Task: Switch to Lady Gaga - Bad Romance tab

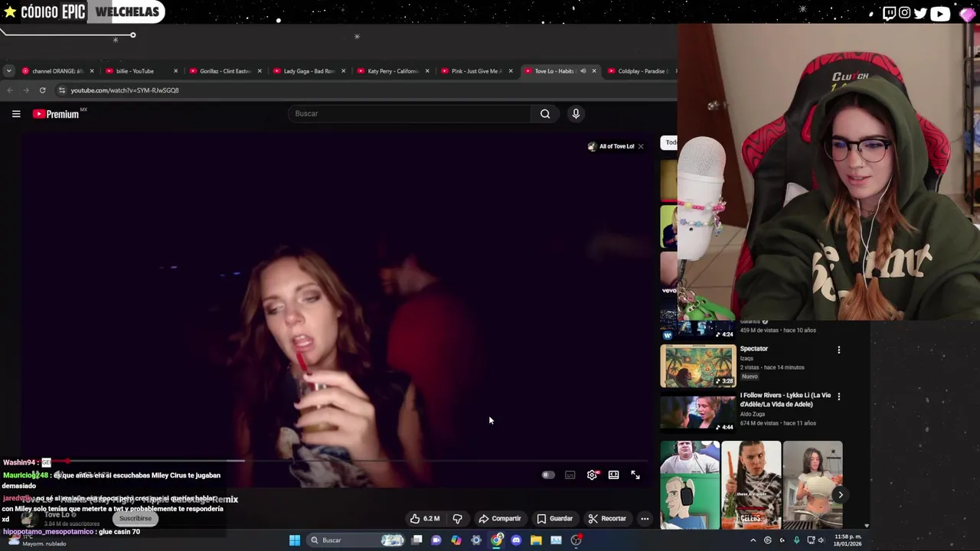Action: 309,71
